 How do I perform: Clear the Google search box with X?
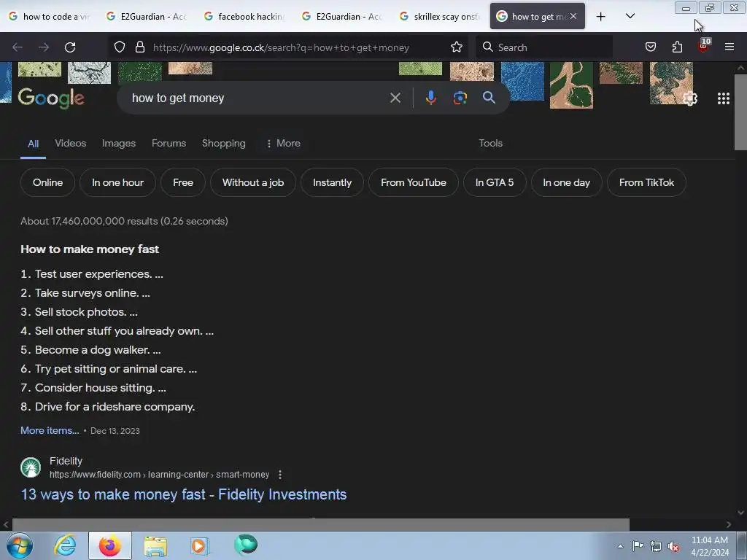(395, 98)
